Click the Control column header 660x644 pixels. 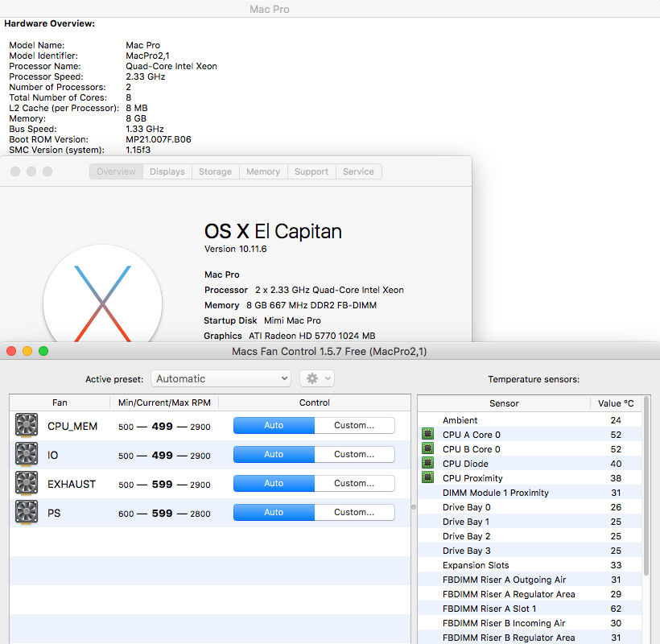tap(315, 402)
